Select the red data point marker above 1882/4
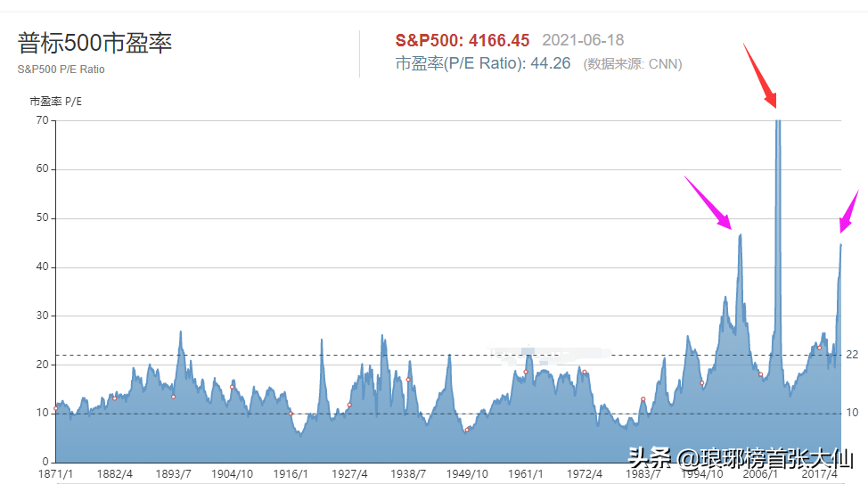 (115, 398)
